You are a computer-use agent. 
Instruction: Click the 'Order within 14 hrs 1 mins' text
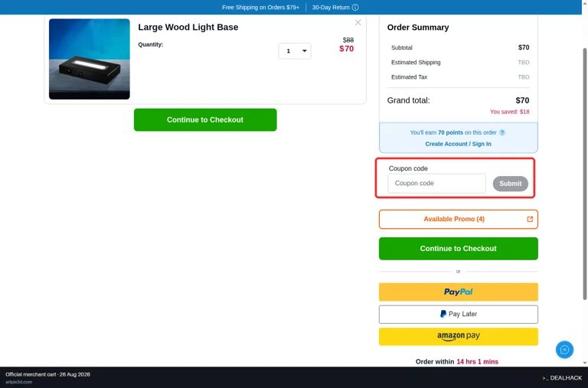click(x=457, y=362)
